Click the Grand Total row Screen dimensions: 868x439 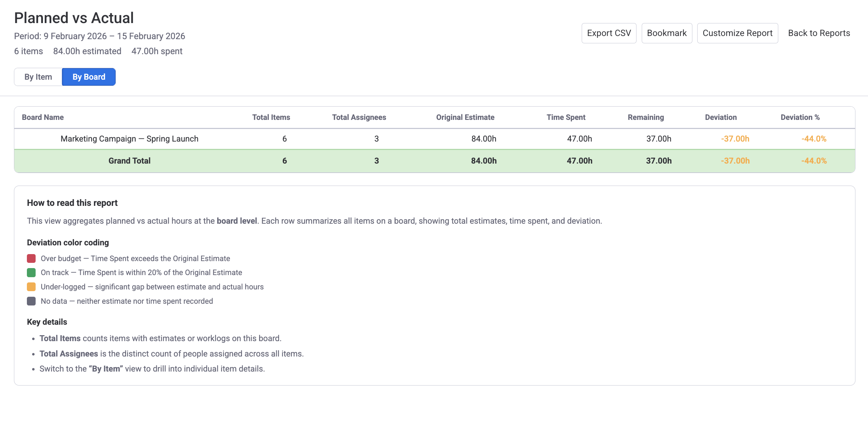click(x=130, y=160)
